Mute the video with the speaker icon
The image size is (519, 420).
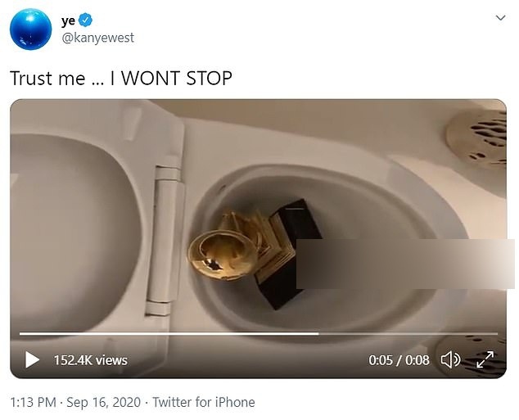(450, 360)
